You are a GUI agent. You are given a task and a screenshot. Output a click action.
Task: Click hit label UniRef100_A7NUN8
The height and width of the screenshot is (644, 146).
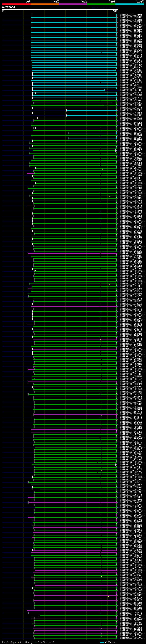point(131,27)
